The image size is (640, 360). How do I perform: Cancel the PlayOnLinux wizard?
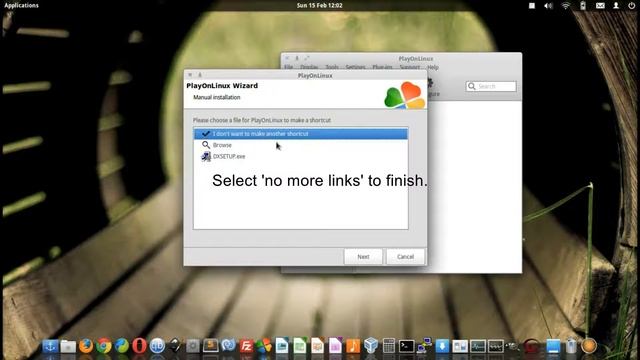pos(405,257)
